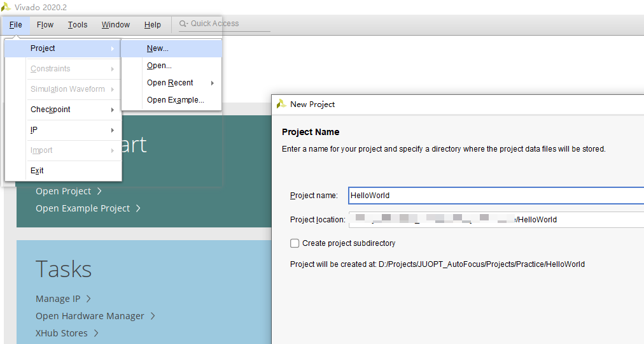Click chevron next to Manage IP
The height and width of the screenshot is (344, 644).
click(88, 299)
